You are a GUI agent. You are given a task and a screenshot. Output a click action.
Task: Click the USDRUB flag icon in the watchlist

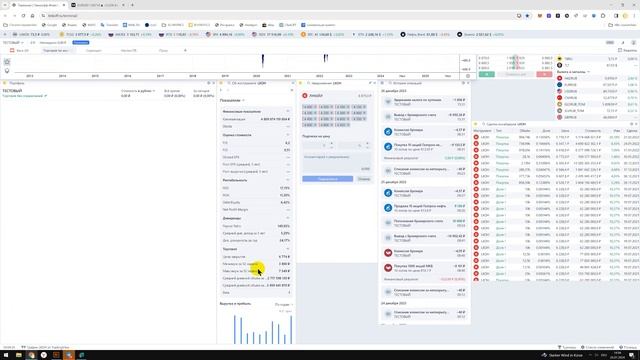pyautogui.click(x=560, y=91)
